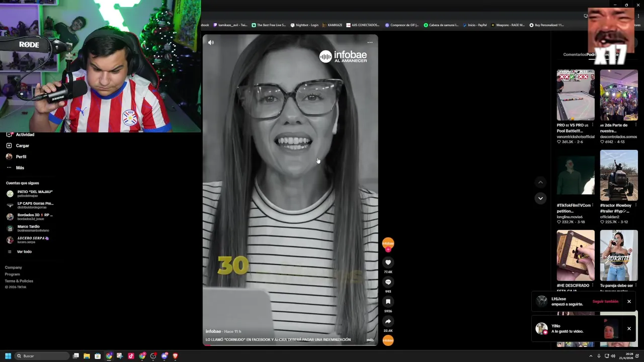
Task: Open the PRO vs PRO Pool Battle thumbnail
Action: pyautogui.click(x=576, y=95)
